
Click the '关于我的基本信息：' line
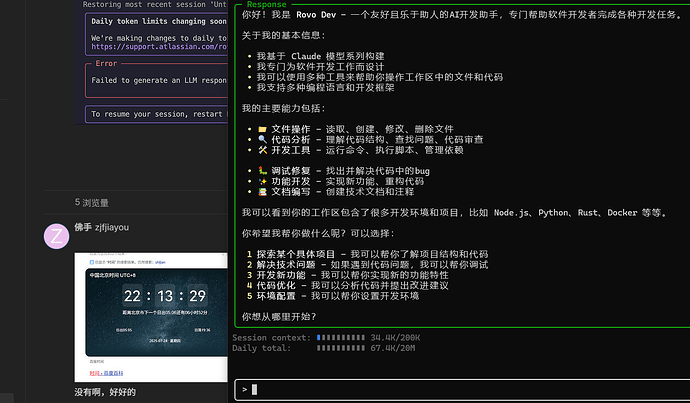286,35
